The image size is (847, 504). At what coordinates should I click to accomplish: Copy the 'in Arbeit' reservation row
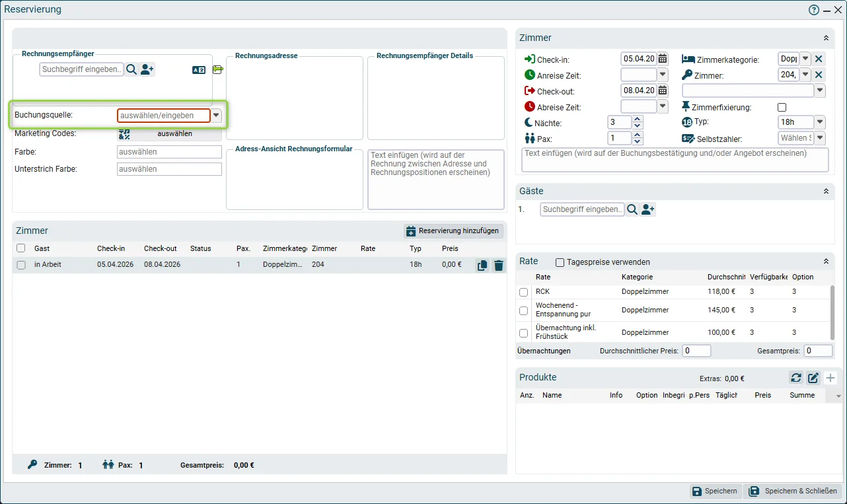482,266
